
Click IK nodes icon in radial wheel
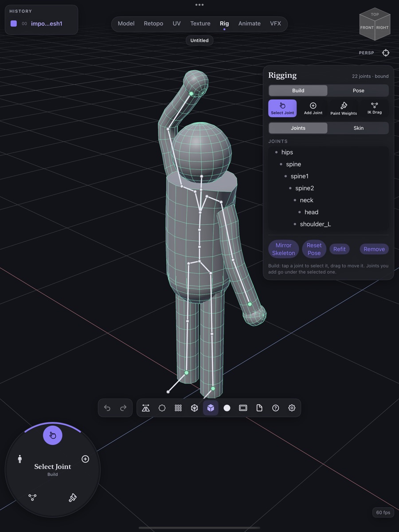pyautogui.click(x=32, y=497)
